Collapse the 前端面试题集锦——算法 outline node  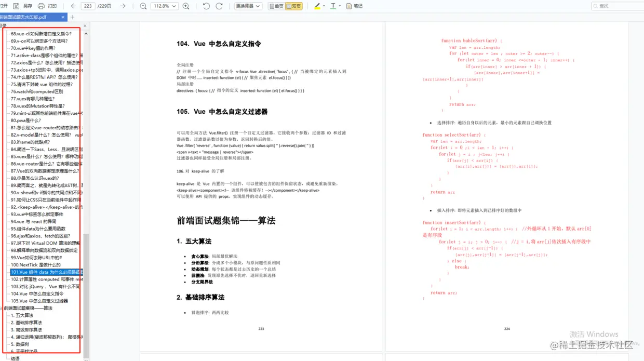pos(1,308)
